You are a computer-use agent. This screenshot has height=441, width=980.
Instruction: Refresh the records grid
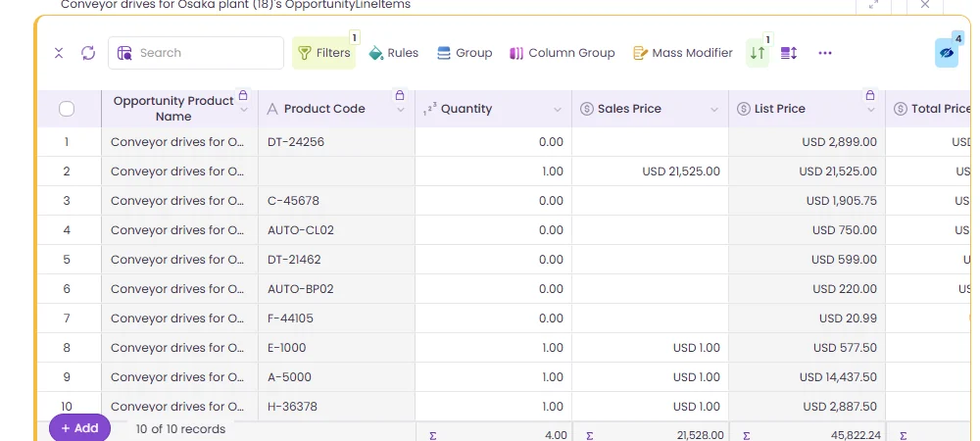88,53
